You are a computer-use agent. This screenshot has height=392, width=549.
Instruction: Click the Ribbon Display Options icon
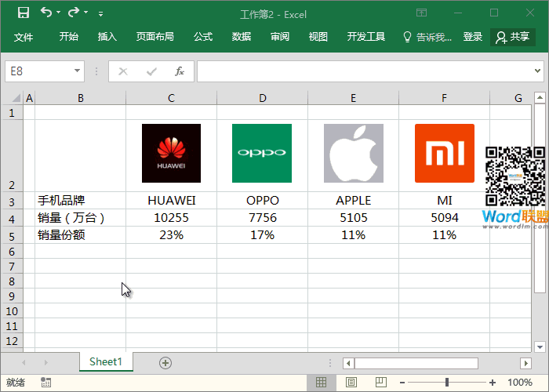pyautogui.click(x=421, y=13)
